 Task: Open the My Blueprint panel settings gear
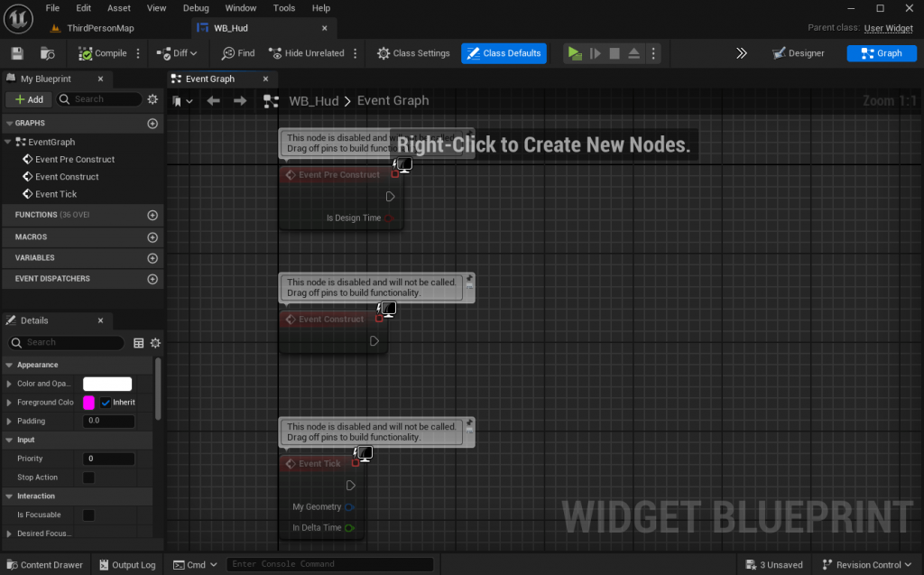pyautogui.click(x=152, y=99)
